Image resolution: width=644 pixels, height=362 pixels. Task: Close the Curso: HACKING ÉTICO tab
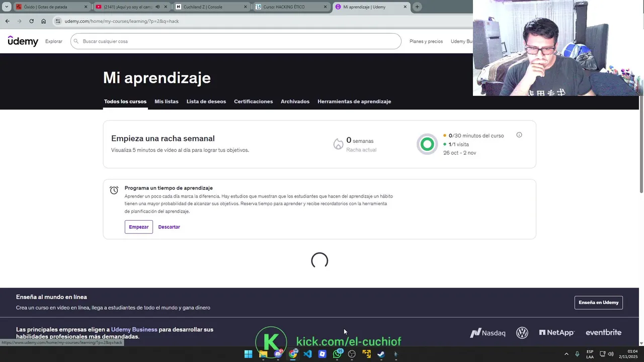pos(325,7)
